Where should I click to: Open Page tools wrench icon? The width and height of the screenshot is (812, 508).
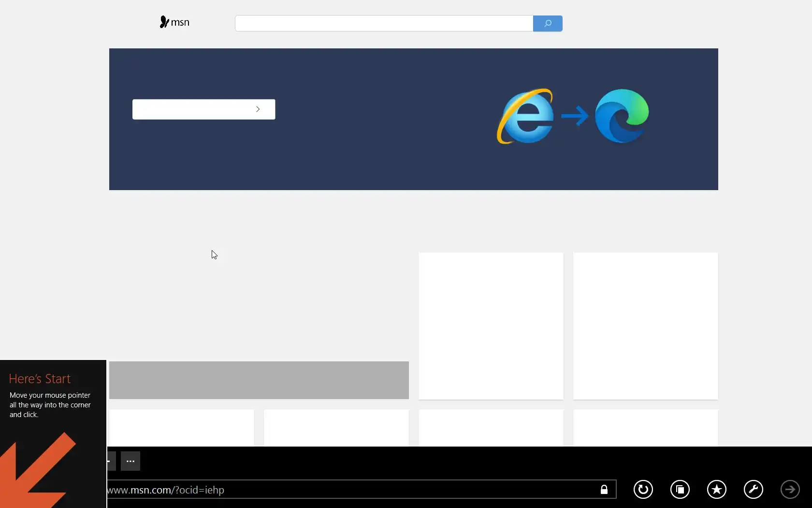tap(754, 490)
